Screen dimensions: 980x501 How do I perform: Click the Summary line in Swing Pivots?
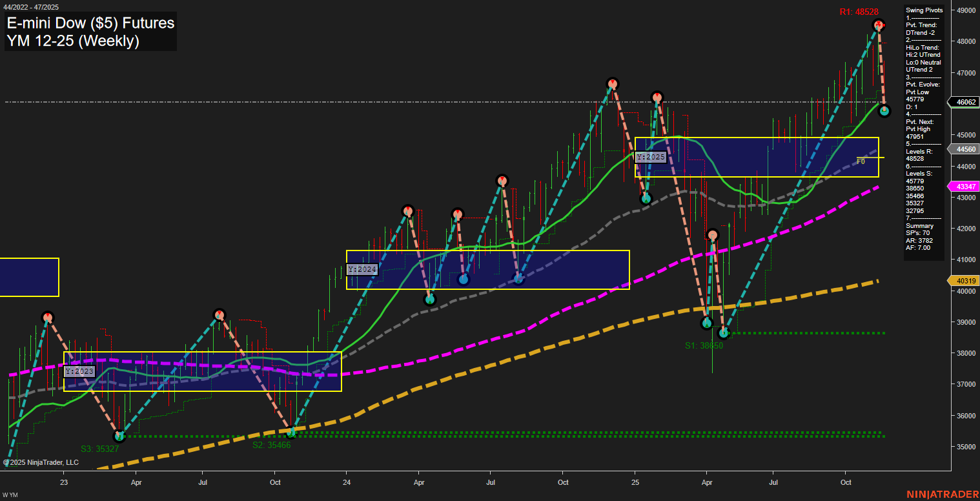(x=919, y=226)
